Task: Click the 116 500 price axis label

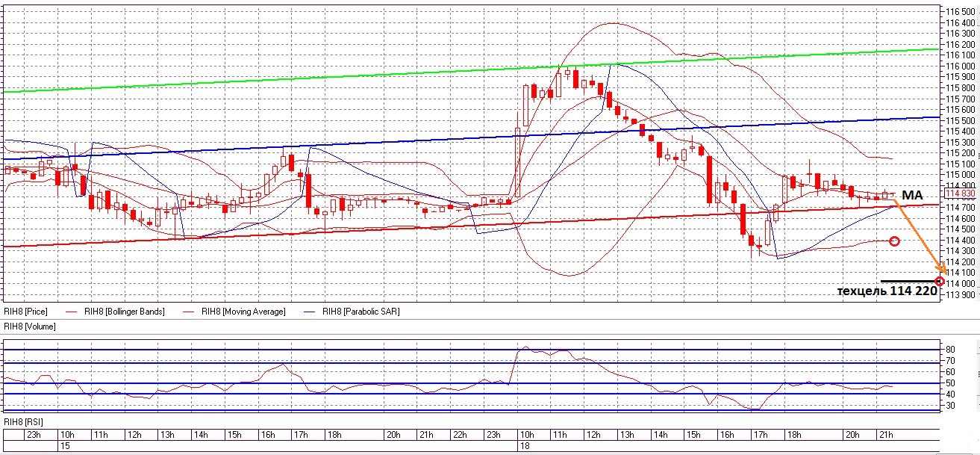Action: click(960, 12)
